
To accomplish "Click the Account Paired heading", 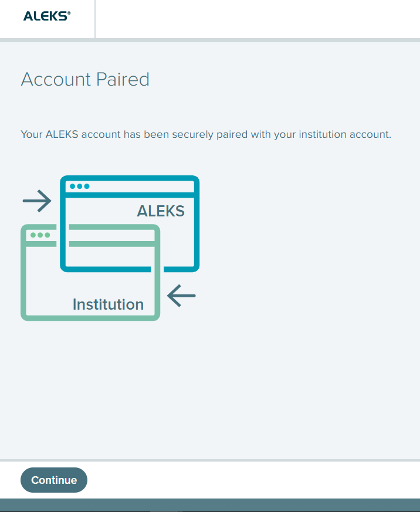I will pos(85,79).
